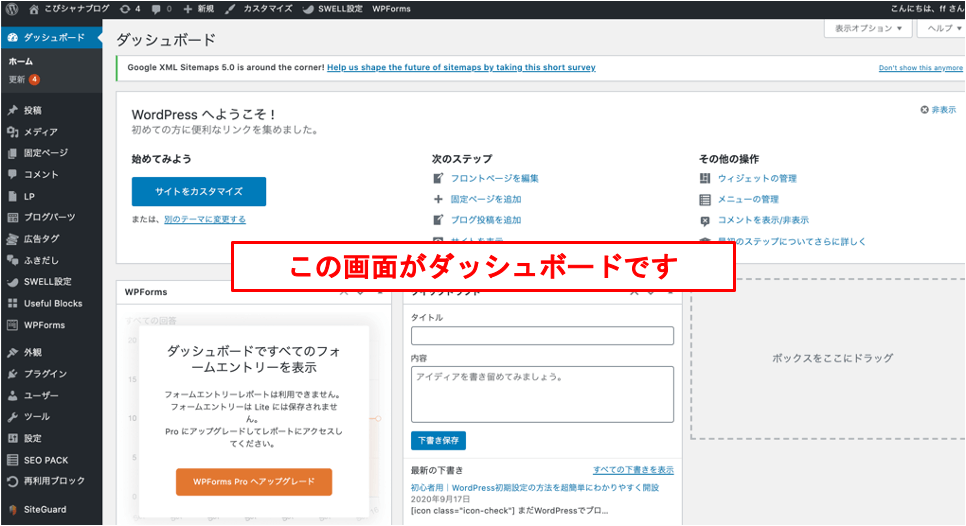Click the 外観 brush icon in sidebar
Viewport: 966px width, 526px height.
(12, 352)
